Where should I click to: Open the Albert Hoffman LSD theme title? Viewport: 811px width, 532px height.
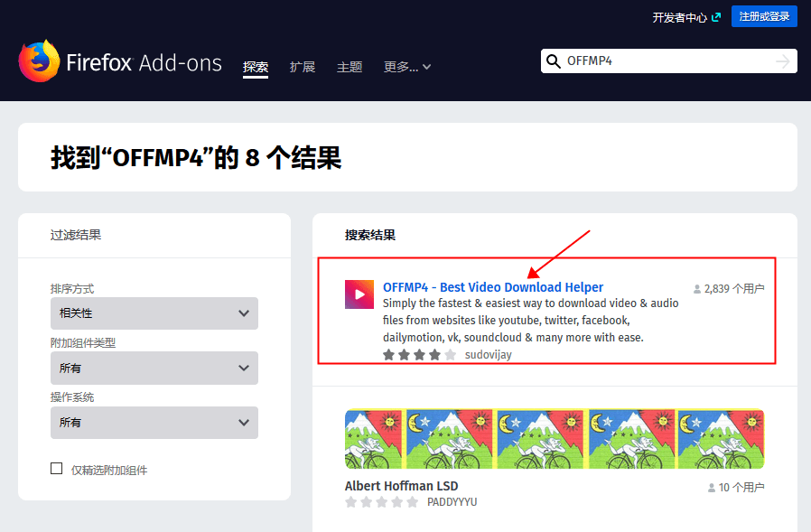(401, 486)
